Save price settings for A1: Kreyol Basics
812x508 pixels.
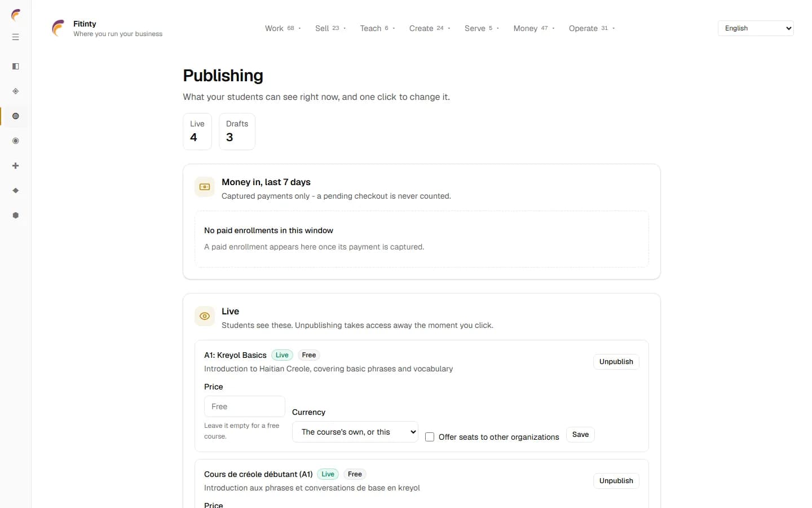pos(580,435)
